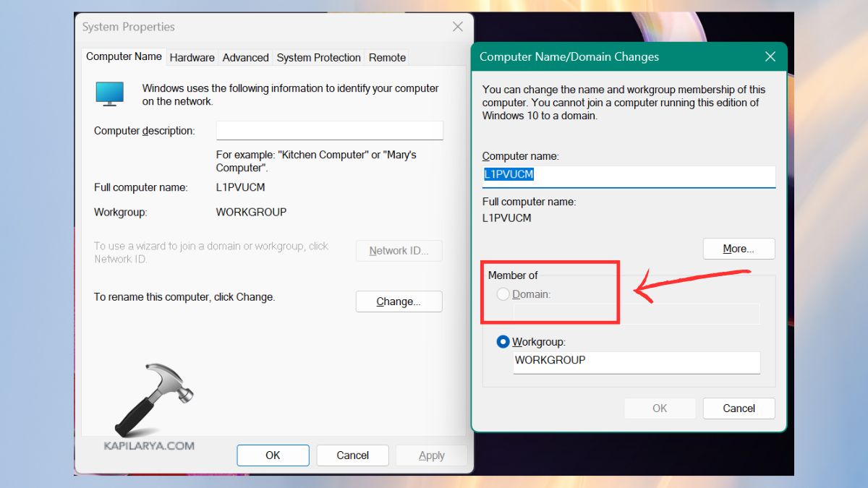868x488 pixels.
Task: Go to the System Protection tab
Action: point(318,58)
